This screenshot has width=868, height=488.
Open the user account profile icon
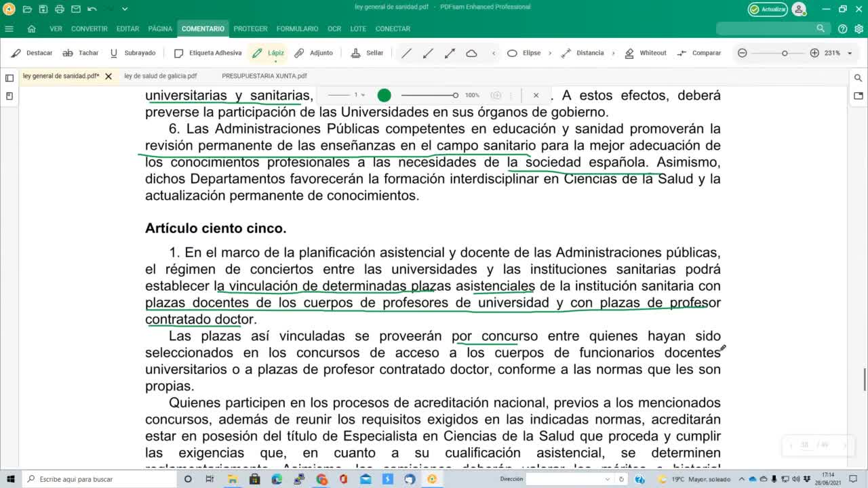tap(800, 9)
